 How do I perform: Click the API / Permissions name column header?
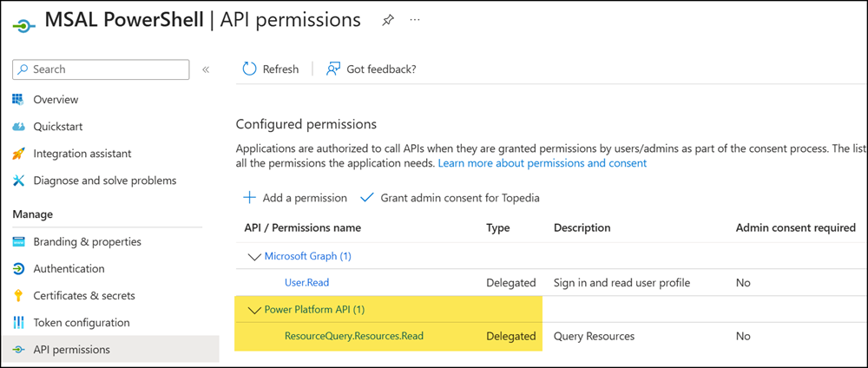302,228
